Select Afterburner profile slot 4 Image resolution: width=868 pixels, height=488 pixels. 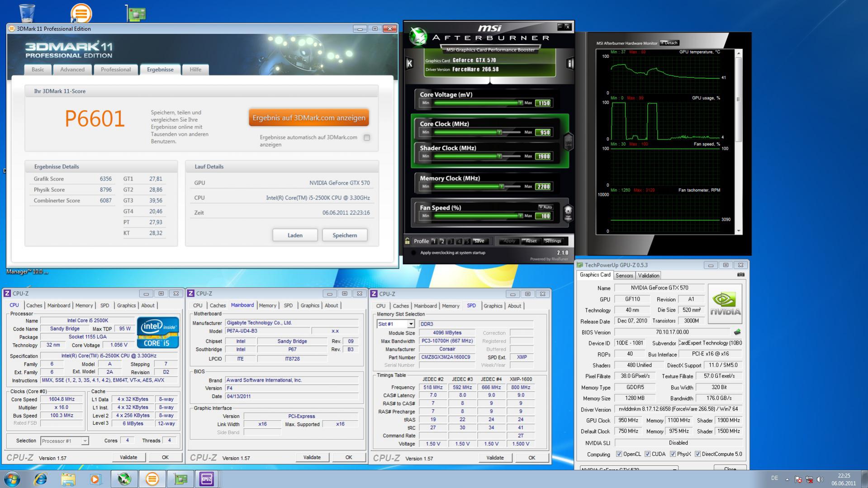click(x=459, y=241)
